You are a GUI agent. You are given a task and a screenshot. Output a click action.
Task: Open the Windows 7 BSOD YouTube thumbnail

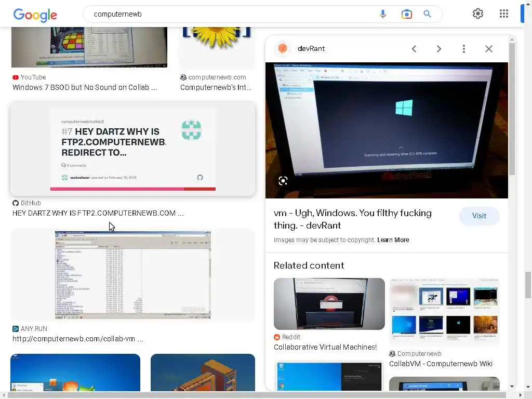click(89, 47)
